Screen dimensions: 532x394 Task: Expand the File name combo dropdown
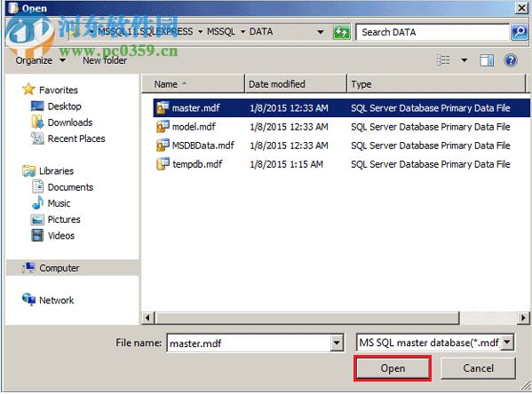pyautogui.click(x=337, y=343)
